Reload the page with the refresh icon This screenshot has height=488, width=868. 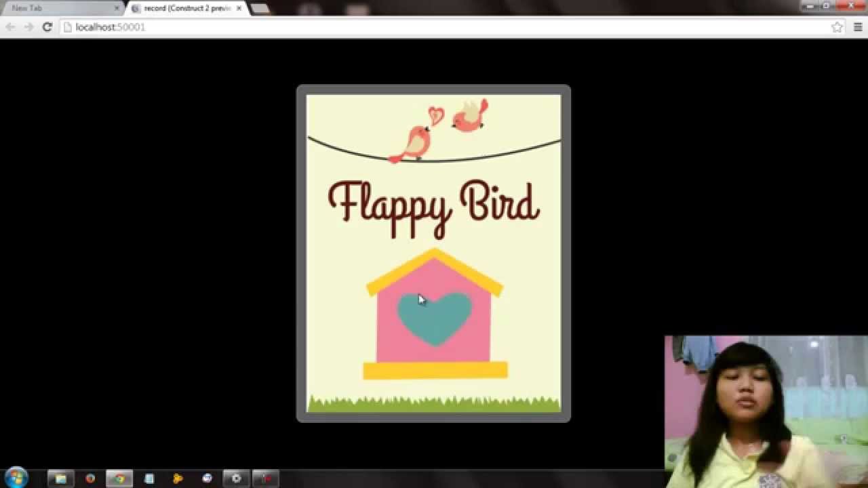point(47,27)
